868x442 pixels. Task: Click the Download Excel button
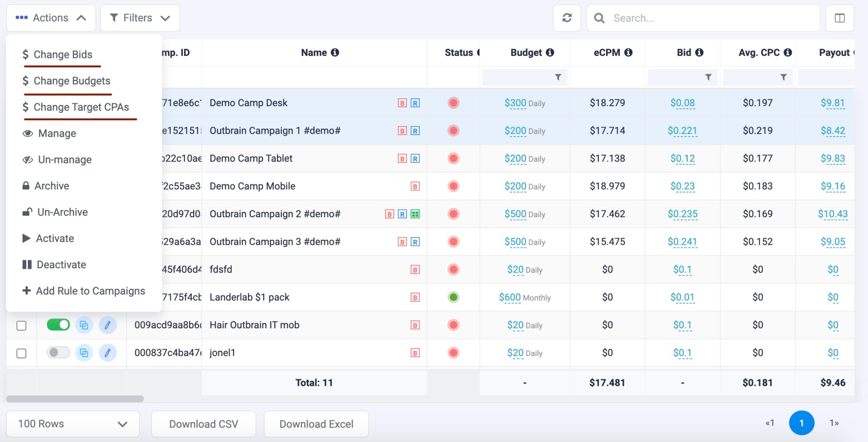coord(316,424)
